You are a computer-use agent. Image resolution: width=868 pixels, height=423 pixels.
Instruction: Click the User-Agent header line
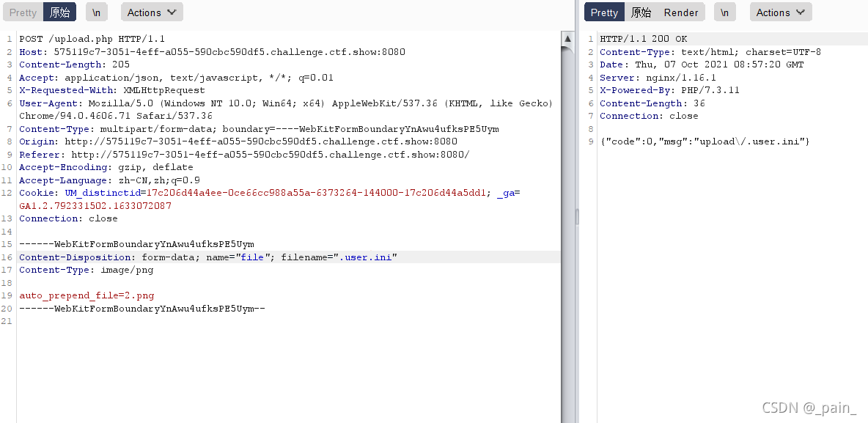(286, 110)
